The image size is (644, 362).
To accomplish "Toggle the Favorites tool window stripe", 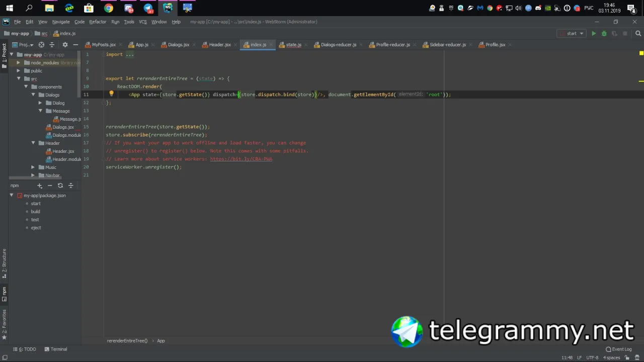I will click(4, 324).
